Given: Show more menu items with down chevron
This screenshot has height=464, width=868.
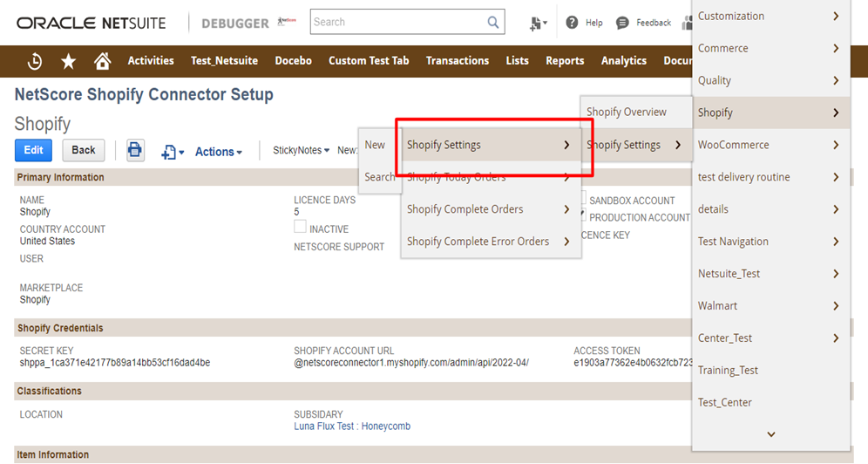Looking at the screenshot, I should [x=771, y=434].
